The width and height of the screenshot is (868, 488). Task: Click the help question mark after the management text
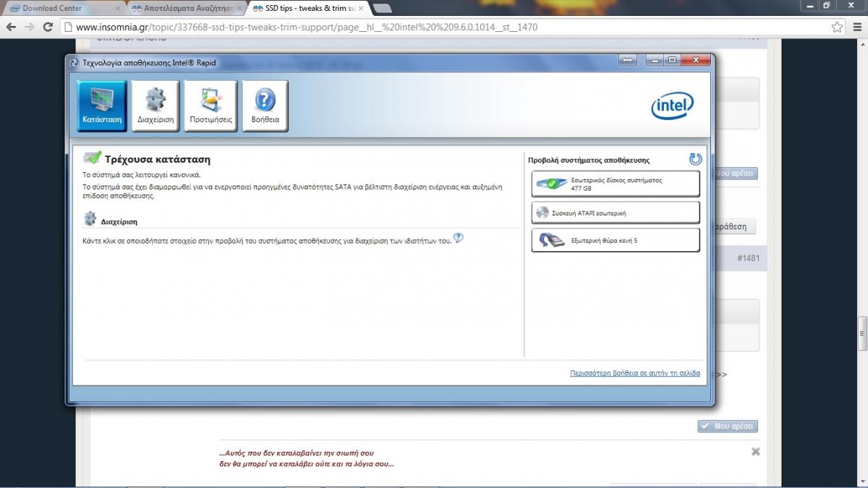459,238
